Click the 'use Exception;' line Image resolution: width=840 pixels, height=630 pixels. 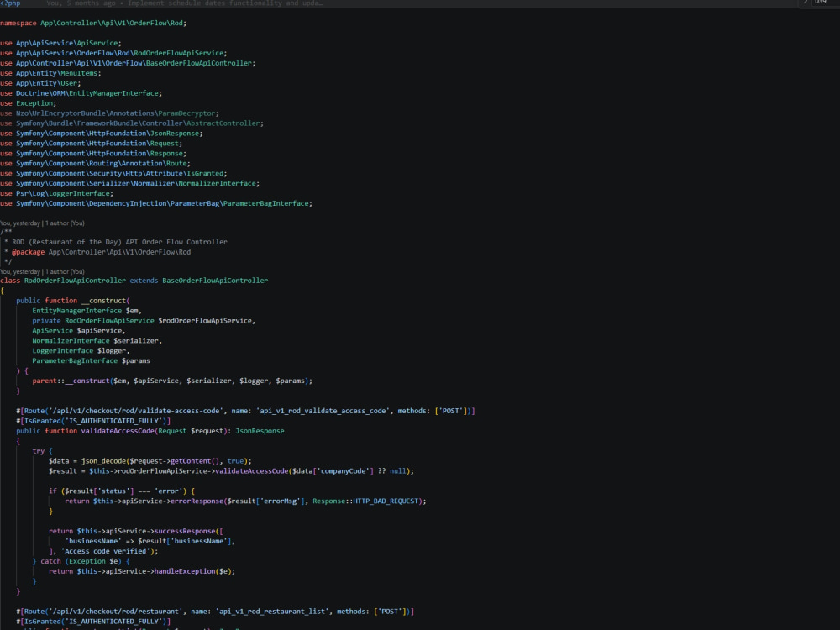(28, 103)
